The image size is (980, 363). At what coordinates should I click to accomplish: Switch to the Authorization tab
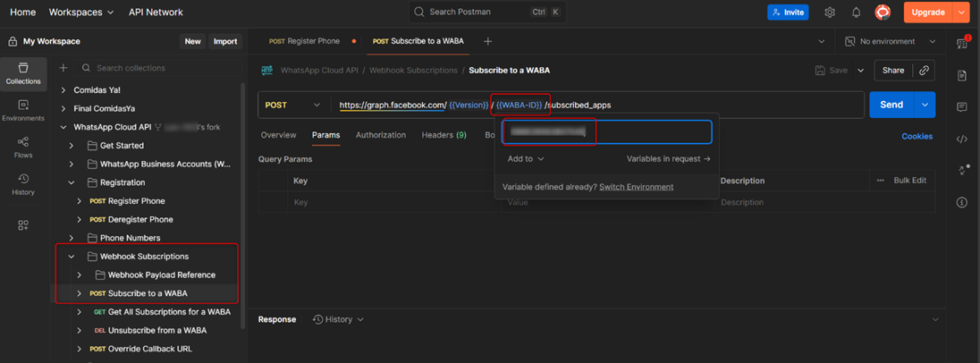point(380,135)
